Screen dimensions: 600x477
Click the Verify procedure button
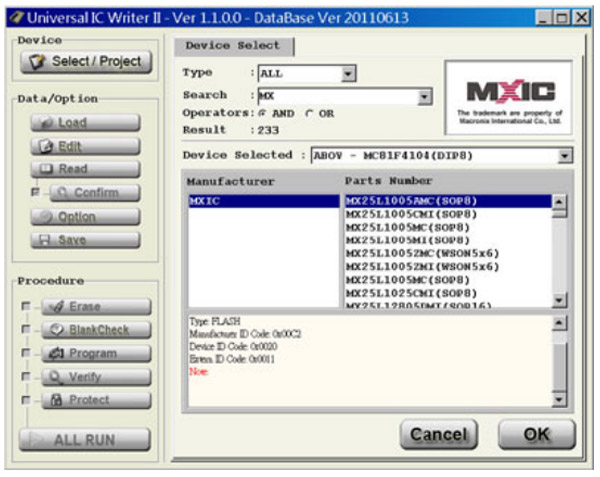tap(96, 377)
